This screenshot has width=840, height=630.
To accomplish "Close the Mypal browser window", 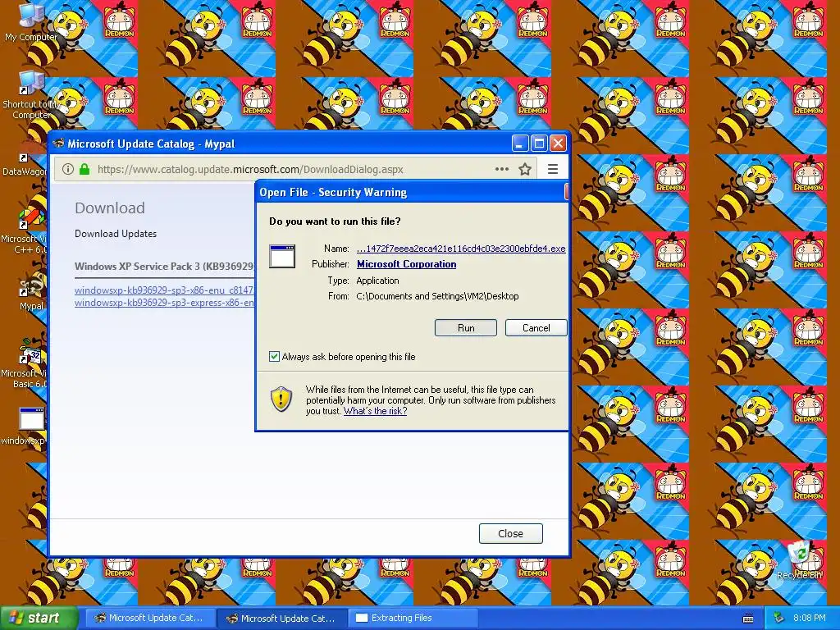I will [x=558, y=144].
